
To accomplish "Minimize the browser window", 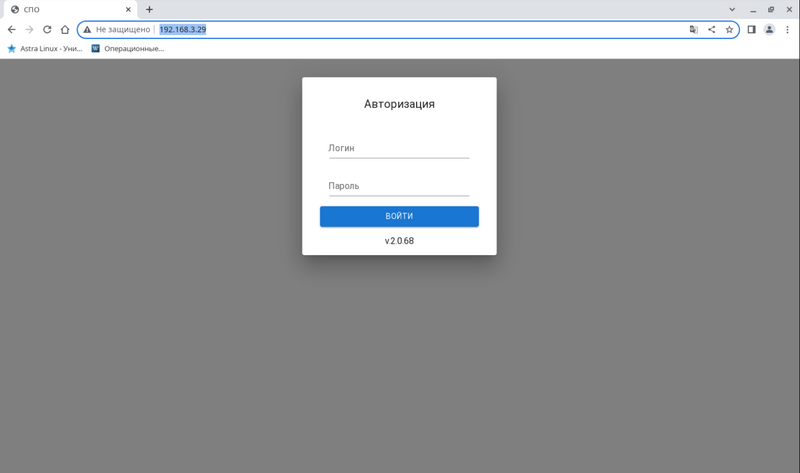I will (753, 9).
